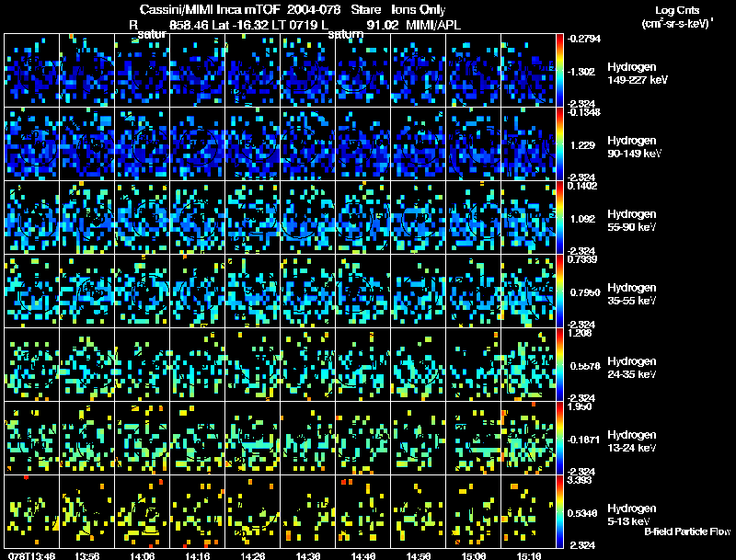Click the '14:36' time axis label
Image resolution: width=736 pixels, height=560 pixels.
pos(308,555)
